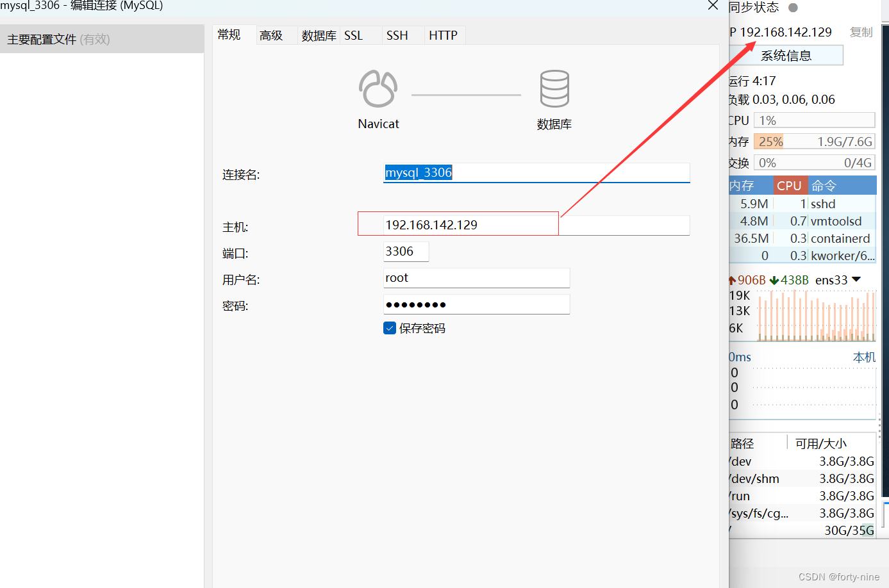Click the database cylinder icon
Screen dimensions: 889x588
[554, 88]
